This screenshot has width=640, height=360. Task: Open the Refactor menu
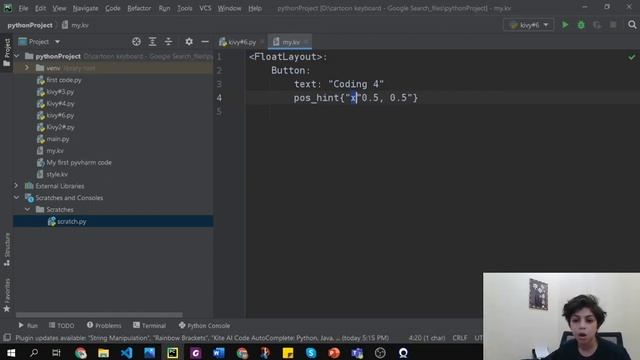tap(139, 8)
